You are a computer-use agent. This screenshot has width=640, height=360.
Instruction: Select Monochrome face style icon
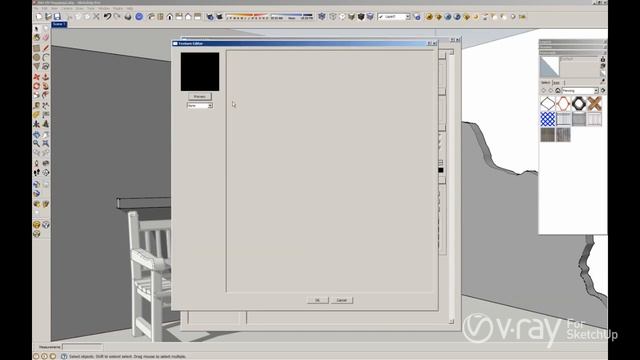click(x=370, y=17)
